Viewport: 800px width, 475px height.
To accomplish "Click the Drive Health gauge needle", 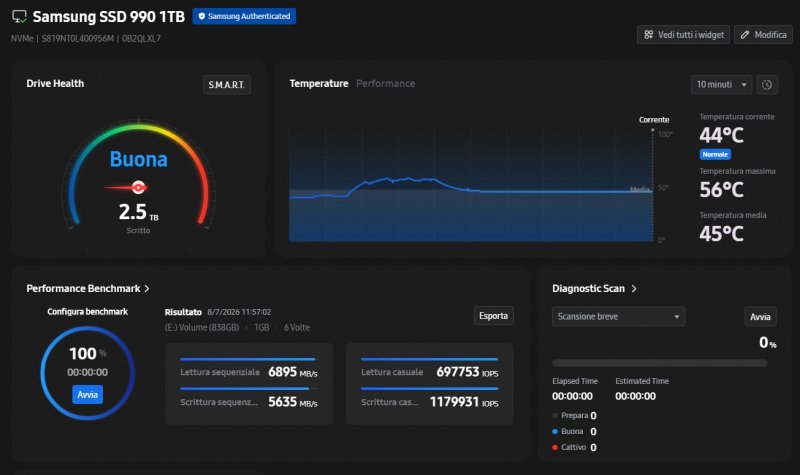I will tap(128, 187).
